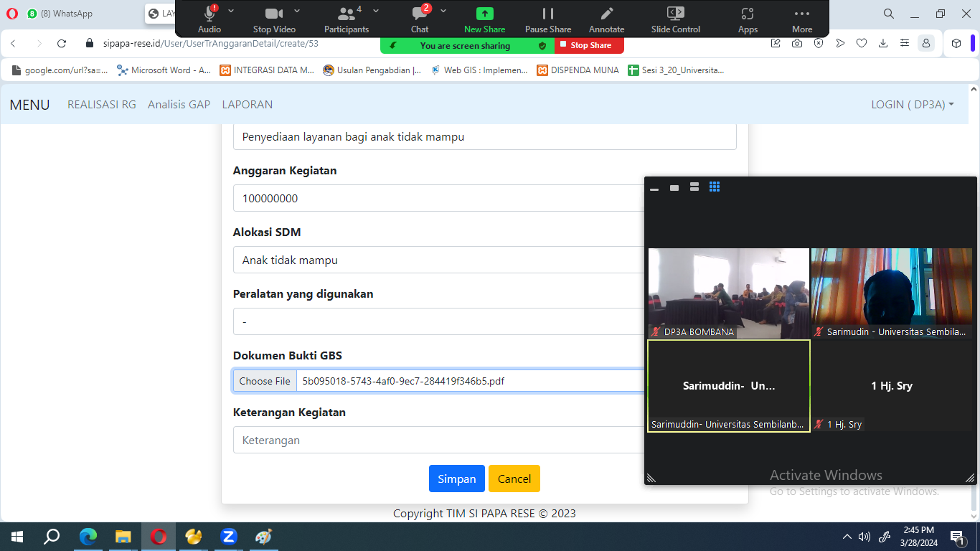Viewport: 980px width, 551px height.
Task: Open the Slide Control tool
Action: click(x=675, y=14)
